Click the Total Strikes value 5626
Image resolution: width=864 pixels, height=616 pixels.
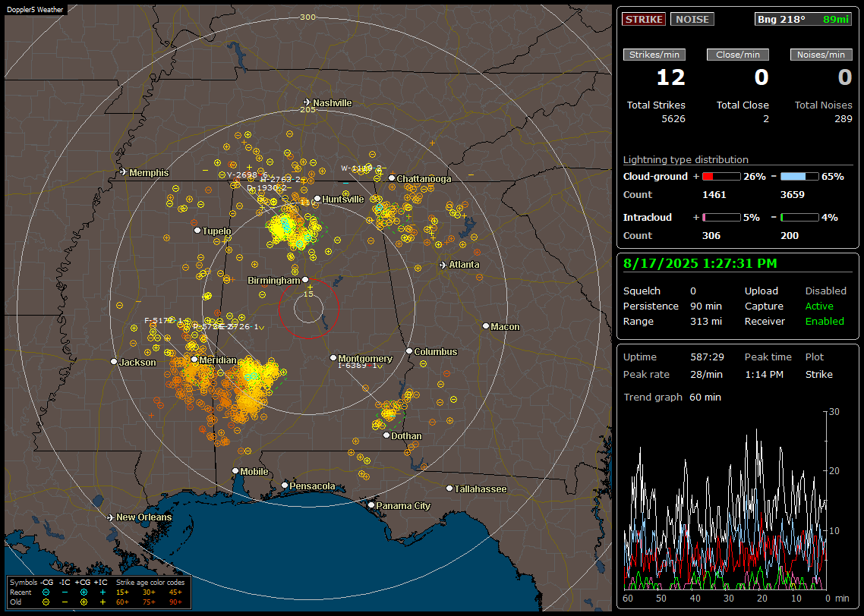(x=673, y=119)
